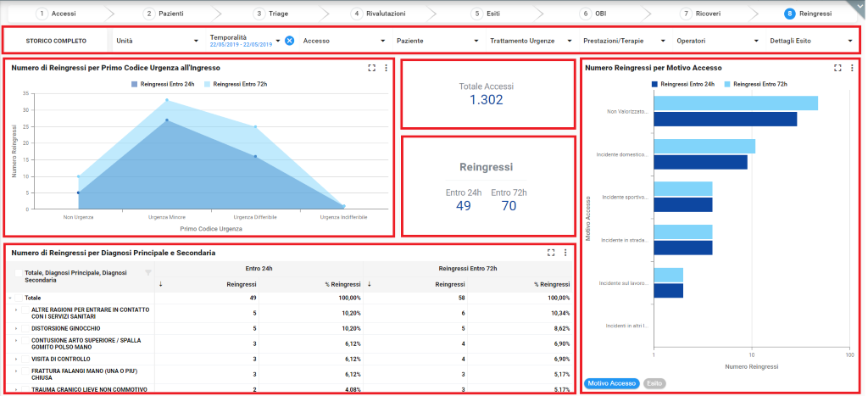This screenshot has height=396, width=868.
Task: Open the Prestazioni/Terapie dropdown
Action: [625, 41]
